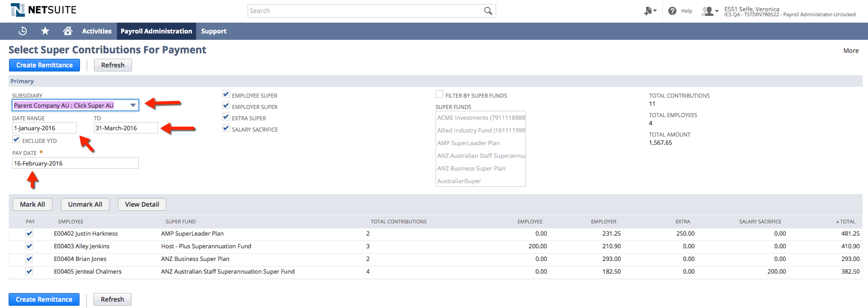Viewport: 868px width, 308px height.
Task: Click the top Create Remittance button
Action: pyautogui.click(x=44, y=65)
